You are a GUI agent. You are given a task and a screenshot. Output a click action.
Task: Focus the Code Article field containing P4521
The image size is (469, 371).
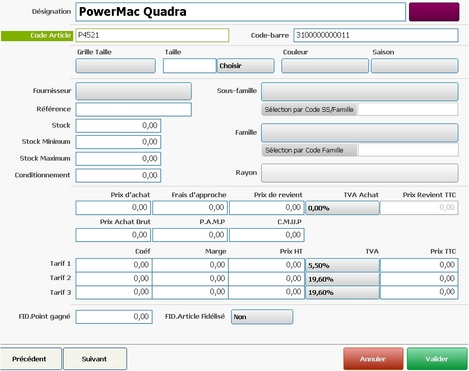pos(152,35)
